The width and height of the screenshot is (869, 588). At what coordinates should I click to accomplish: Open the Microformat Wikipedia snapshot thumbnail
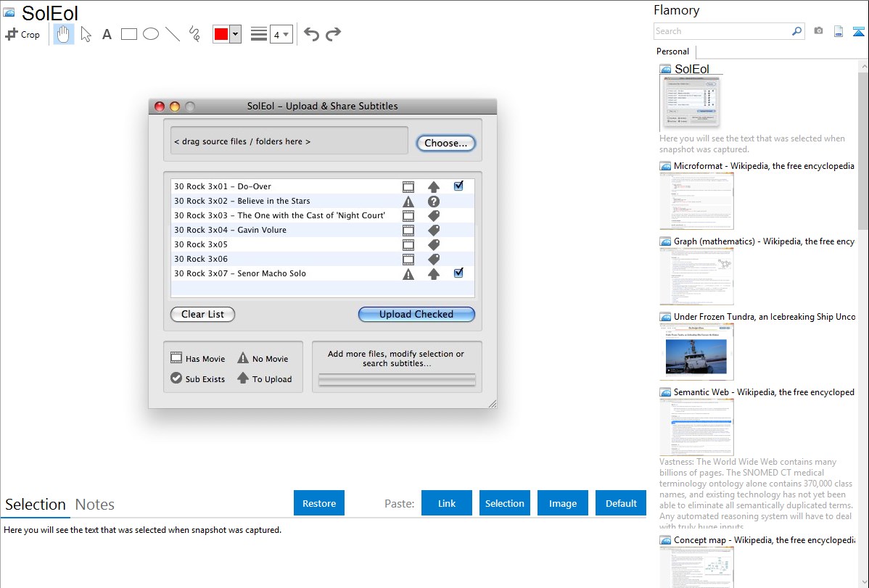[x=696, y=201]
